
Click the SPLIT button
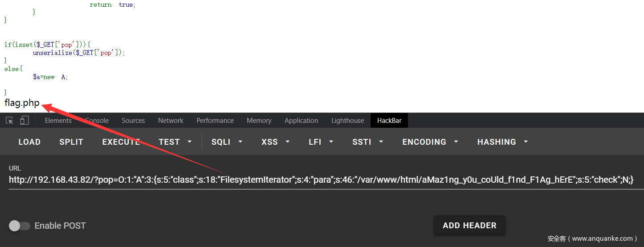click(71, 142)
